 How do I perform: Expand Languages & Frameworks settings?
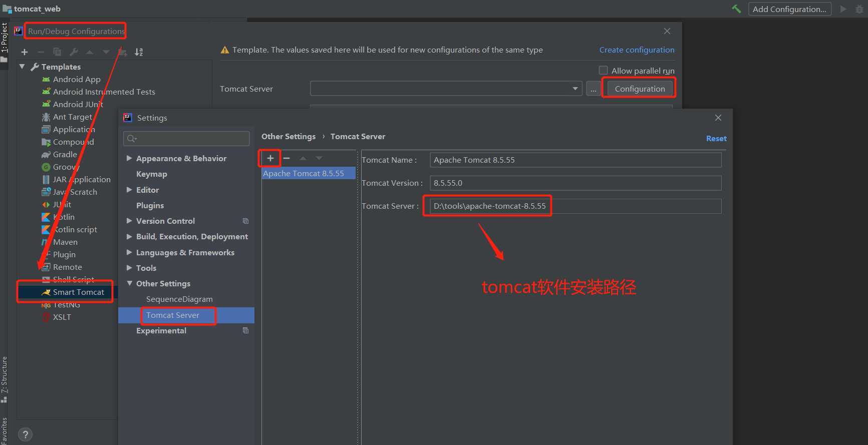(129, 252)
